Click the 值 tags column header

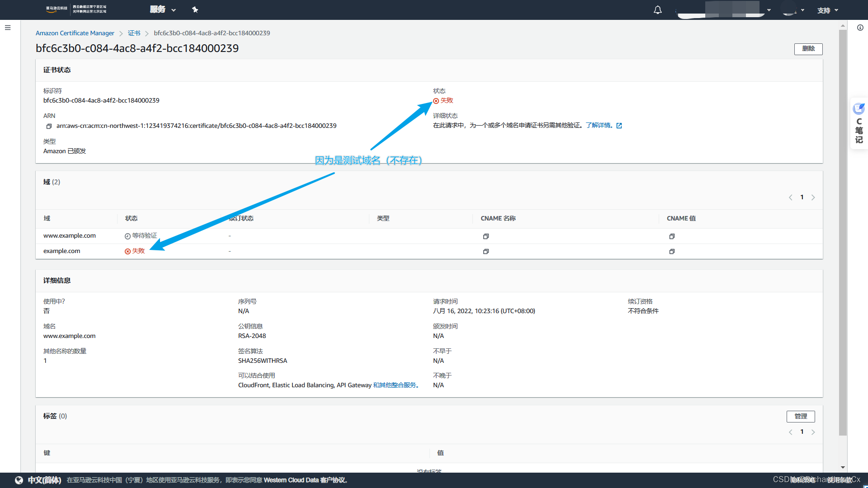[x=440, y=453]
